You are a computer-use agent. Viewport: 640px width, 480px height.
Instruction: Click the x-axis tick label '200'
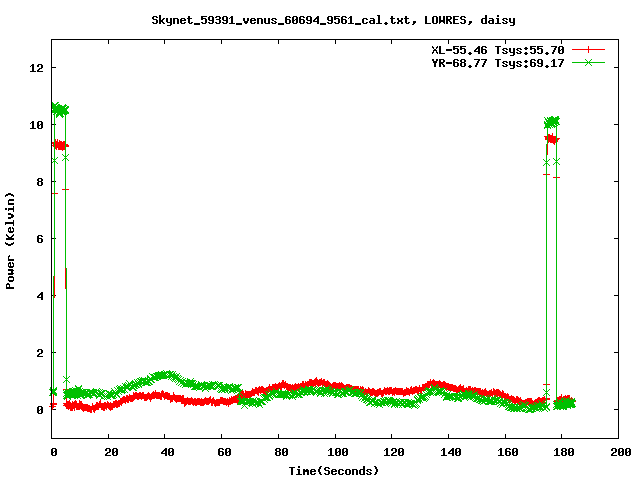coord(620,452)
